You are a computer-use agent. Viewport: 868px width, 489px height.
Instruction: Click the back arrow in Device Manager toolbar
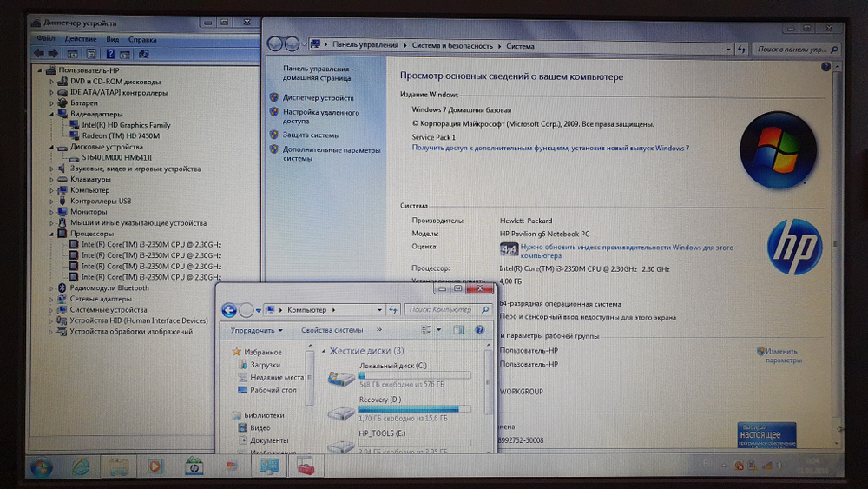[39, 54]
